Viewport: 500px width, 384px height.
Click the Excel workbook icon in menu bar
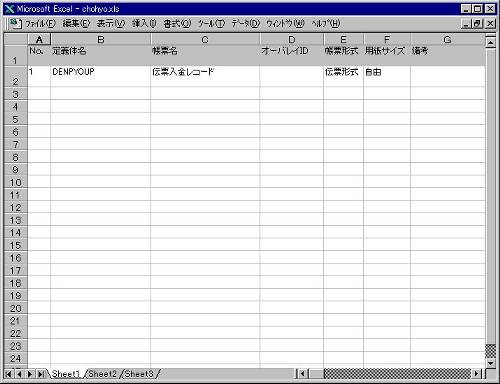(15, 24)
